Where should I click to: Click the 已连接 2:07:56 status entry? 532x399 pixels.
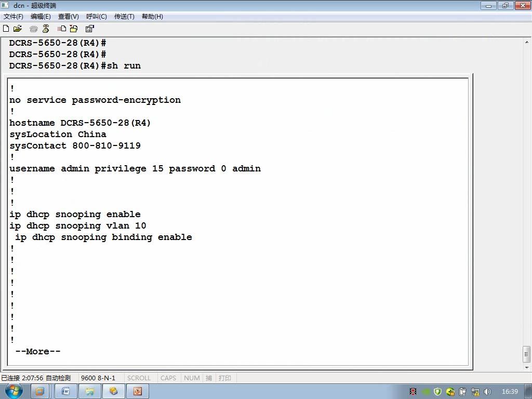coord(22,378)
